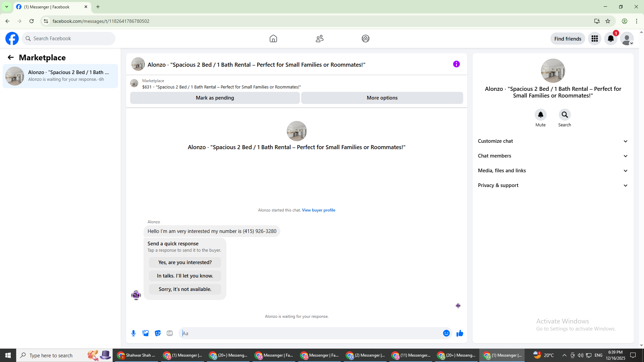The width and height of the screenshot is (644, 362).
Task: Send a thumbs-up like
Action: coord(460,333)
